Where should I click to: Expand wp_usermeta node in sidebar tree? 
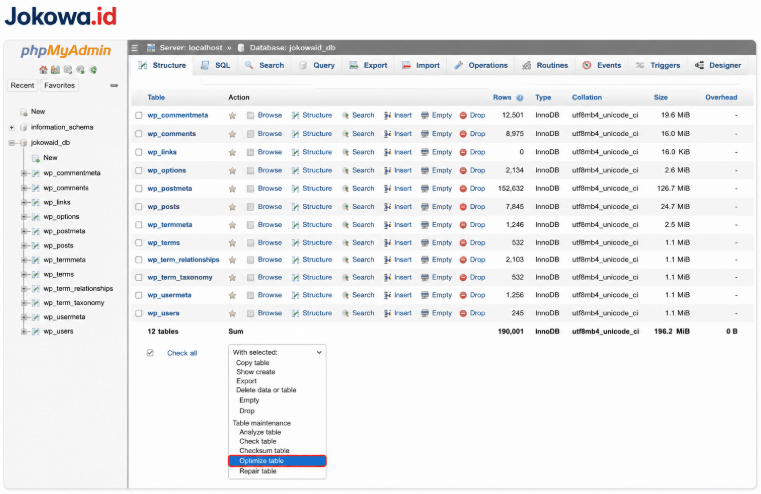24,317
